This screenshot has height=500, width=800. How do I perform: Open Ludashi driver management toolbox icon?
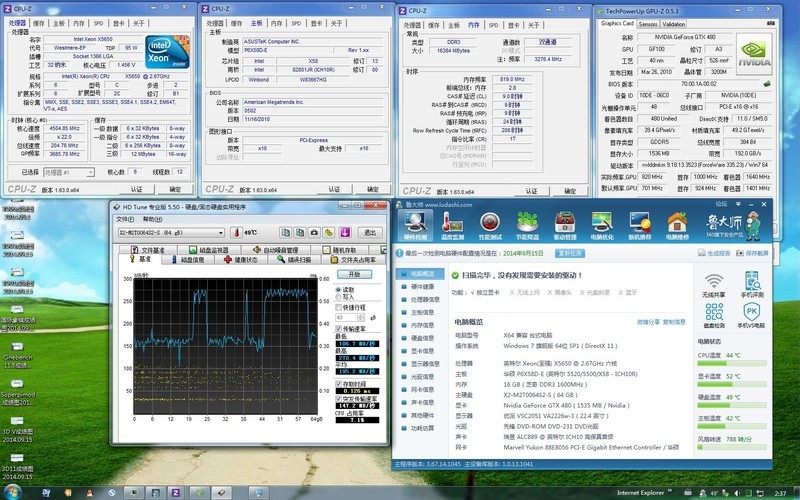pos(565,225)
